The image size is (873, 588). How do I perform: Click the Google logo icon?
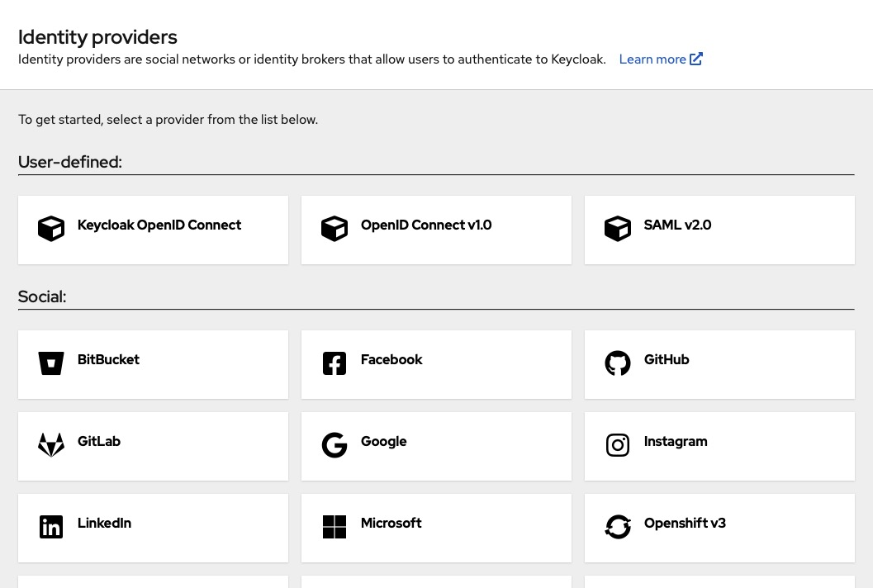click(x=334, y=444)
